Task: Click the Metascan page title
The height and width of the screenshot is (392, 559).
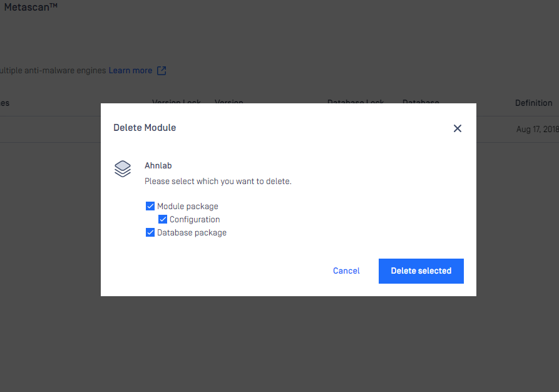Action: pyautogui.click(x=31, y=7)
